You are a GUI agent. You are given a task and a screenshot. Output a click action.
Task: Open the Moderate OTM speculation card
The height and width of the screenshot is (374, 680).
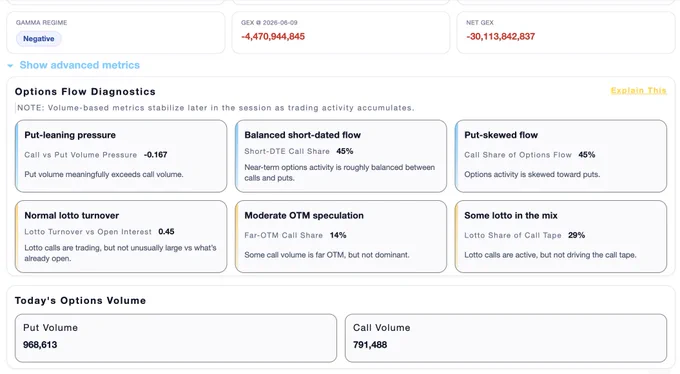click(x=340, y=236)
